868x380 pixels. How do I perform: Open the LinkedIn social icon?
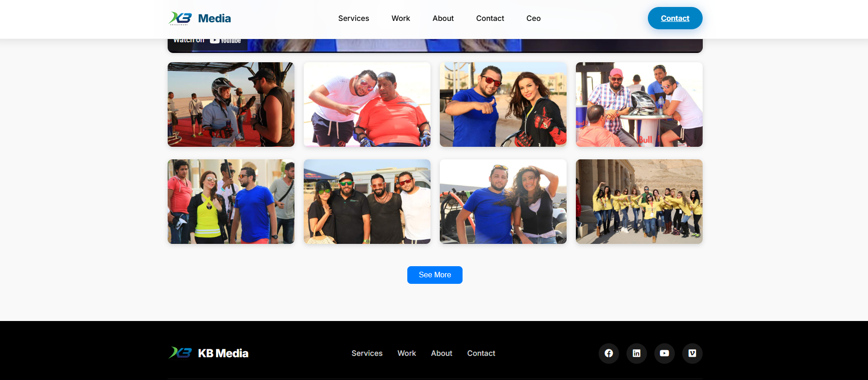[636, 354]
